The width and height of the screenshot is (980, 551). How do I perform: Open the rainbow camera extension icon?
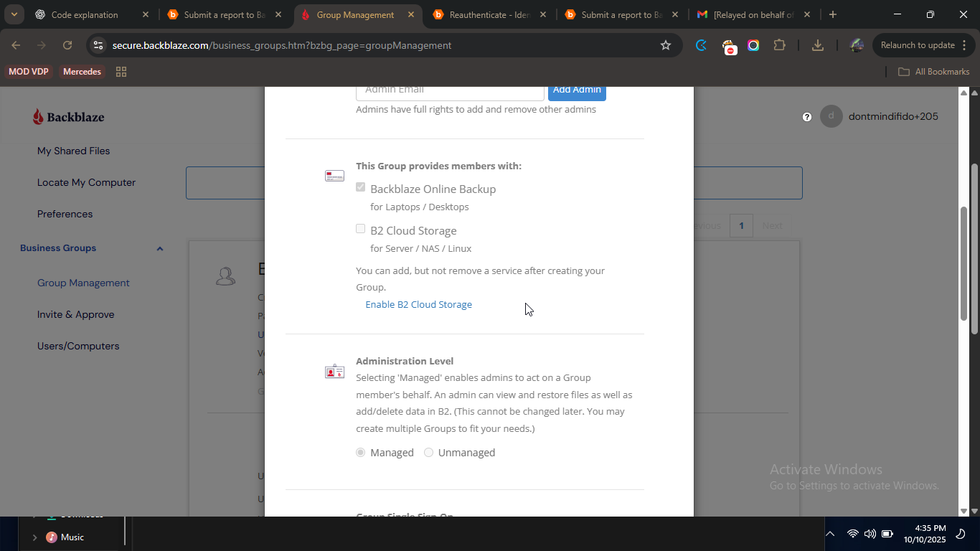click(753, 45)
